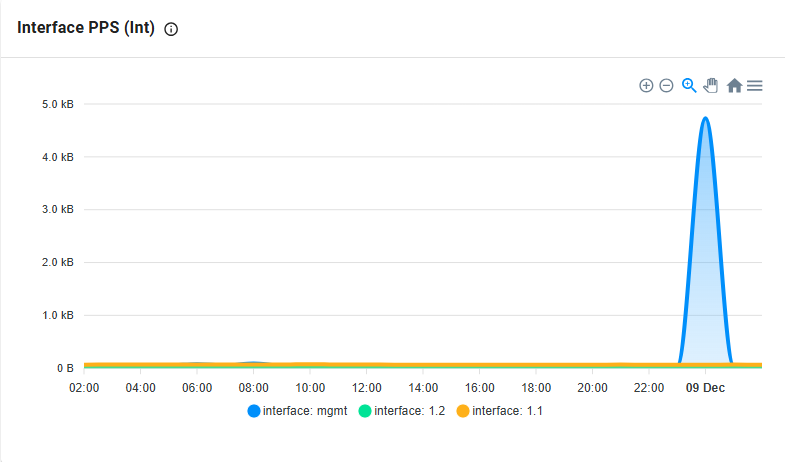Click the blue mgmt legend color dot
This screenshot has height=462, width=785.
click(x=254, y=411)
